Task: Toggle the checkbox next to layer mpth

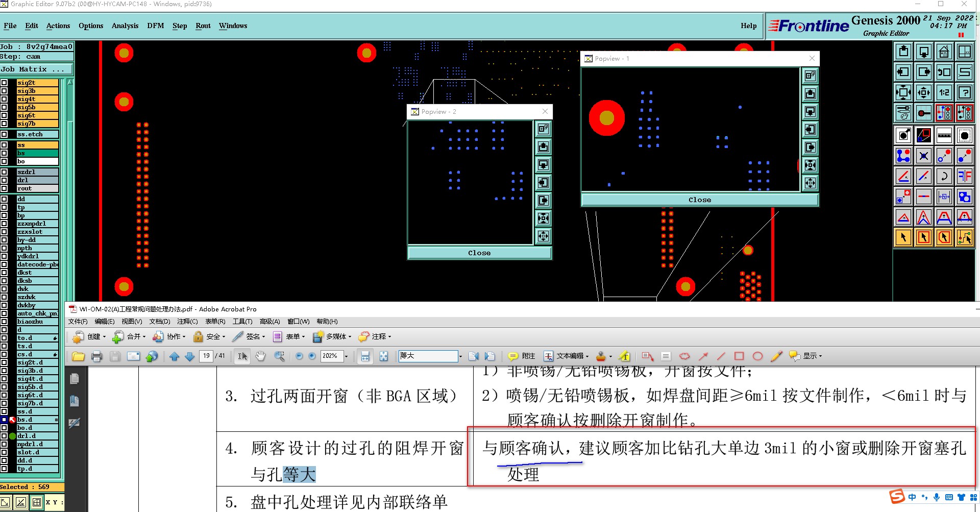Action: tap(4, 248)
